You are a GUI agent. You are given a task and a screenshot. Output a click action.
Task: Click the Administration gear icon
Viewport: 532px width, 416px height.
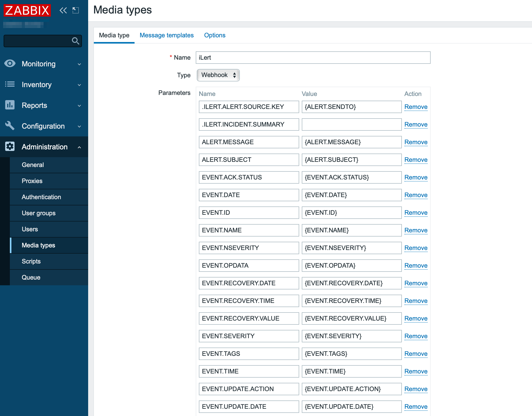[x=10, y=147]
